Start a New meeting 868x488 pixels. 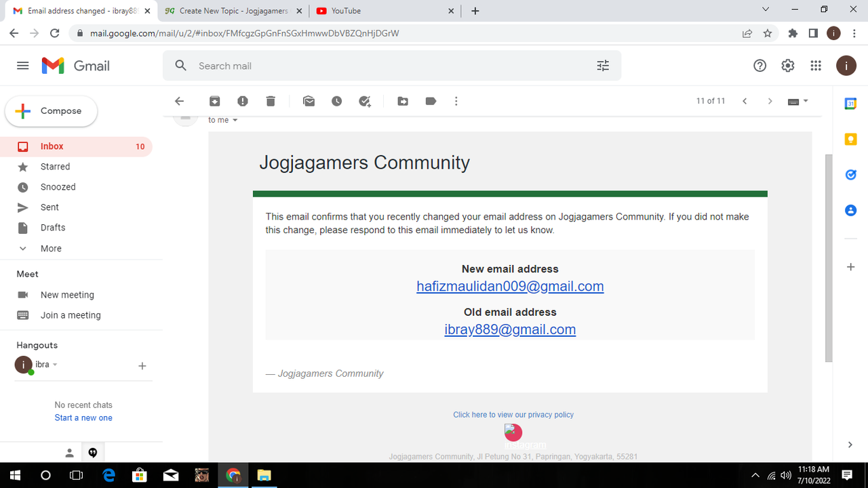(67, 295)
